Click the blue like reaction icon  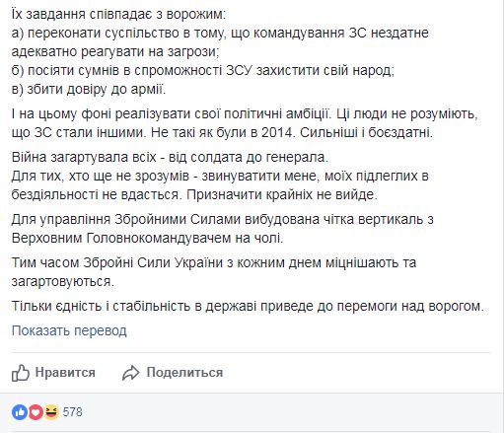pos(20,412)
